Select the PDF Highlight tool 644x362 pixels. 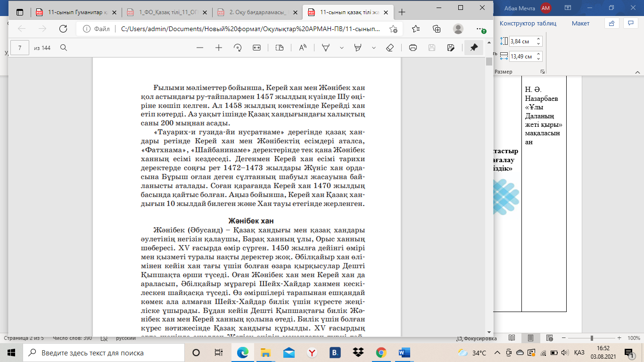point(358,48)
